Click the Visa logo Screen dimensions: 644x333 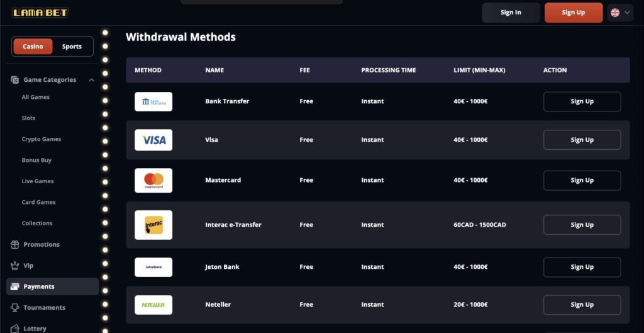(153, 140)
